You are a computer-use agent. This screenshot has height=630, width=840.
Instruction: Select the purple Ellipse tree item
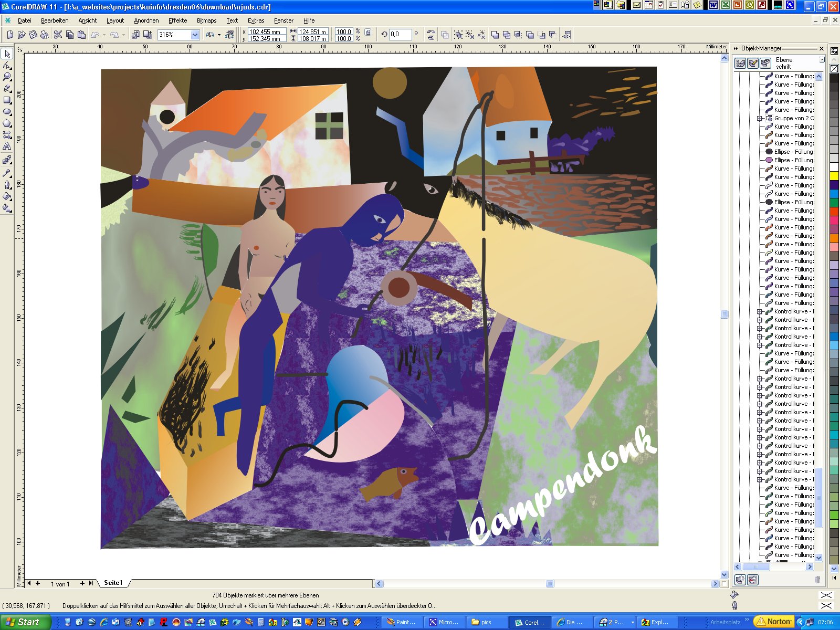[790, 160]
